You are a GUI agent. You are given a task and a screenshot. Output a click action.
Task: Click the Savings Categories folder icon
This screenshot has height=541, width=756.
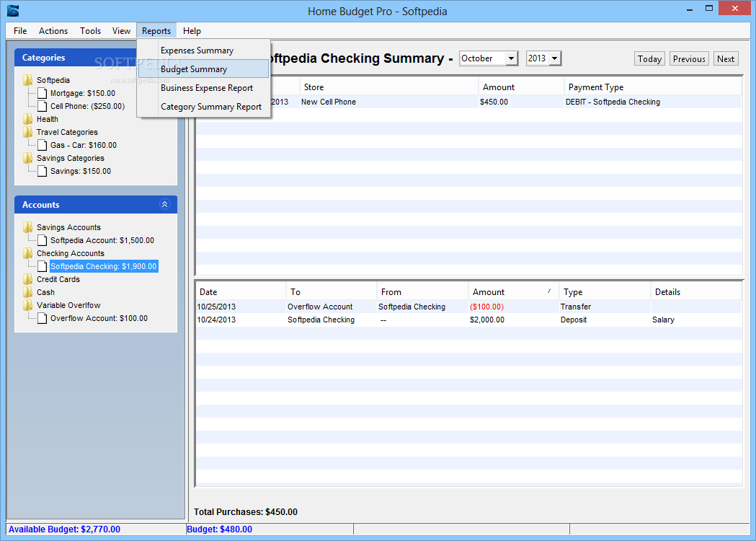click(x=27, y=158)
